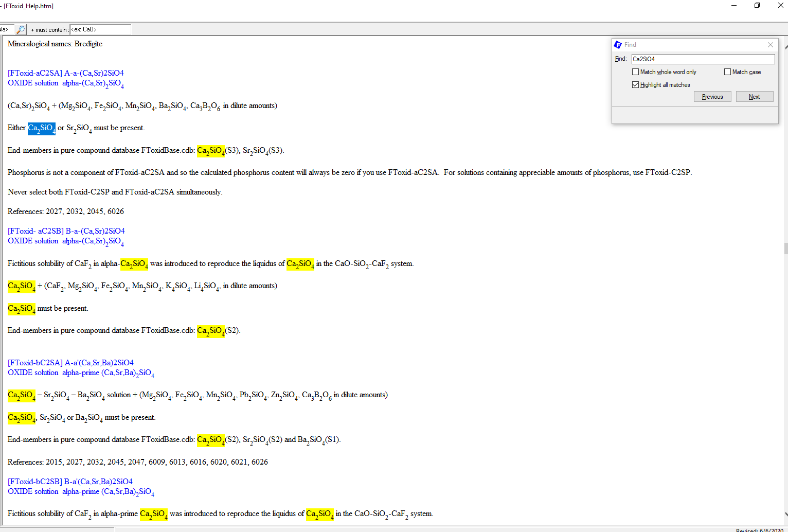Uncheck Highlight all matches
Image resolution: width=788 pixels, height=532 pixels.
tap(636, 85)
